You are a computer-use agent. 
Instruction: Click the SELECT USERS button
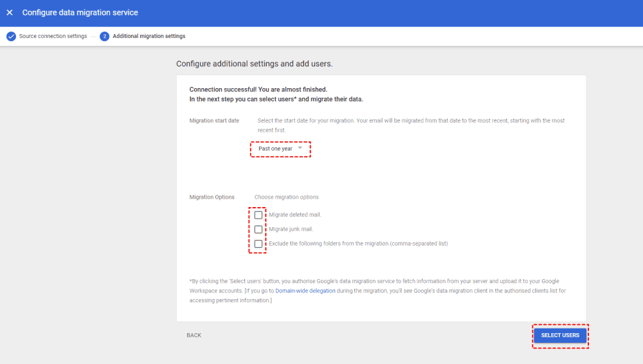pyautogui.click(x=560, y=336)
